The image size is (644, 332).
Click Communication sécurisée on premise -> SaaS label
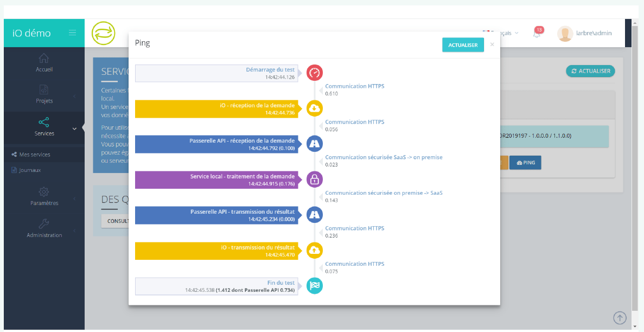(x=384, y=193)
